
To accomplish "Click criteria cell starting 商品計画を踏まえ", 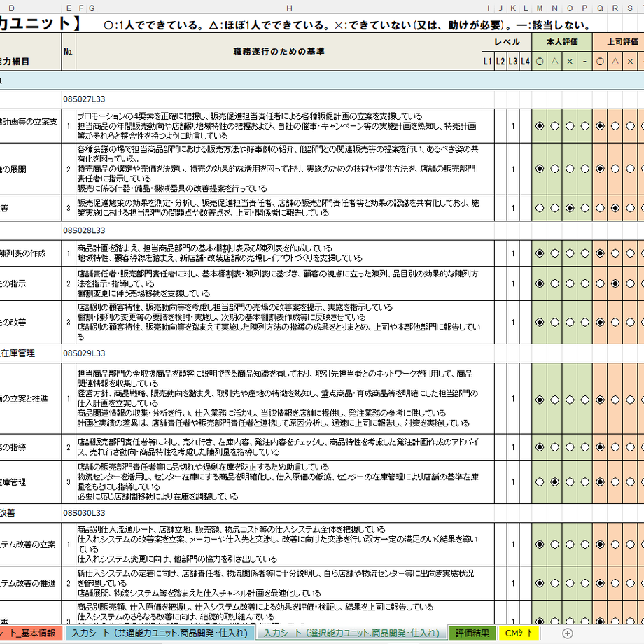I will tap(279, 253).
